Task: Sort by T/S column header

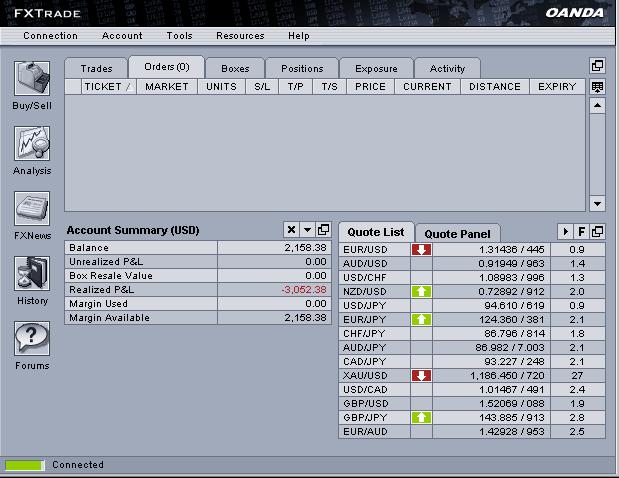Action: (329, 87)
